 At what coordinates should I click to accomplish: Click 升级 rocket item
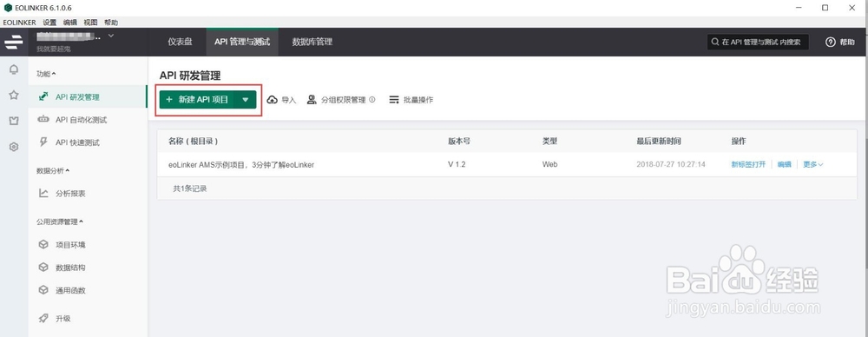(88, 319)
